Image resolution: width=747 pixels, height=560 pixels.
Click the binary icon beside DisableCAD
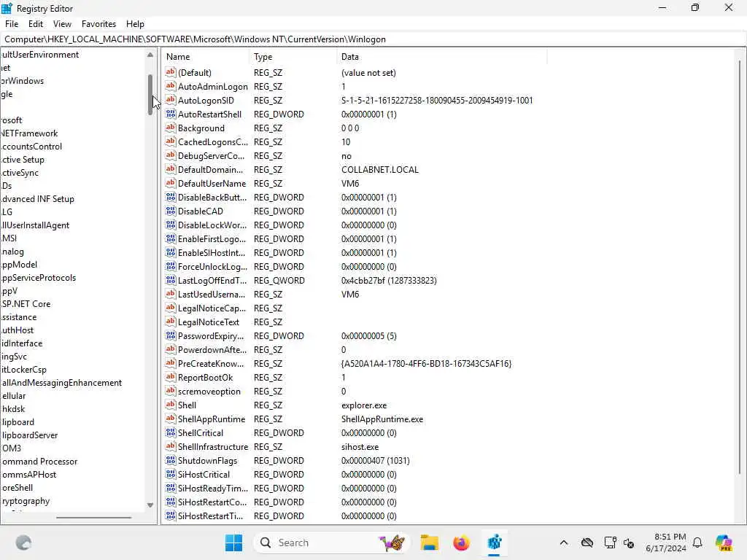(171, 211)
